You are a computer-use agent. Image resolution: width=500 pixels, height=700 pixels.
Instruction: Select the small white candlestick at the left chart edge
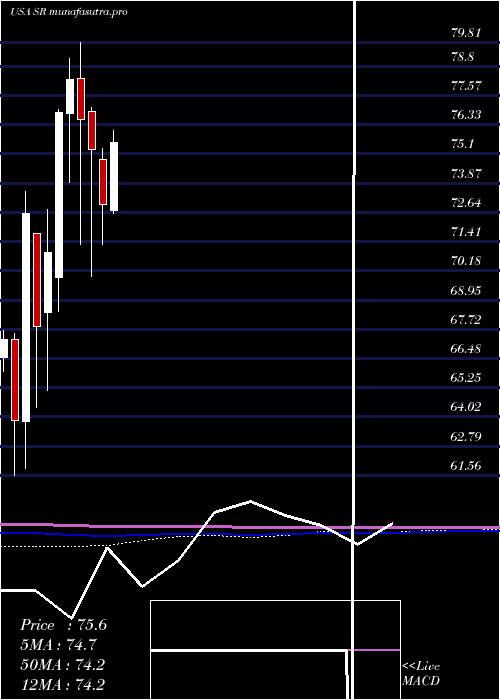[x=4, y=348]
